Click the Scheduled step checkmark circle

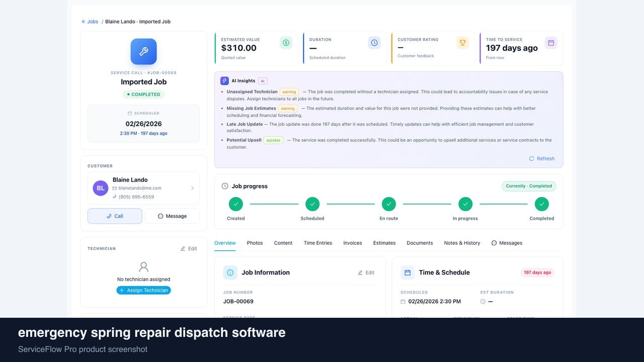pyautogui.click(x=312, y=204)
